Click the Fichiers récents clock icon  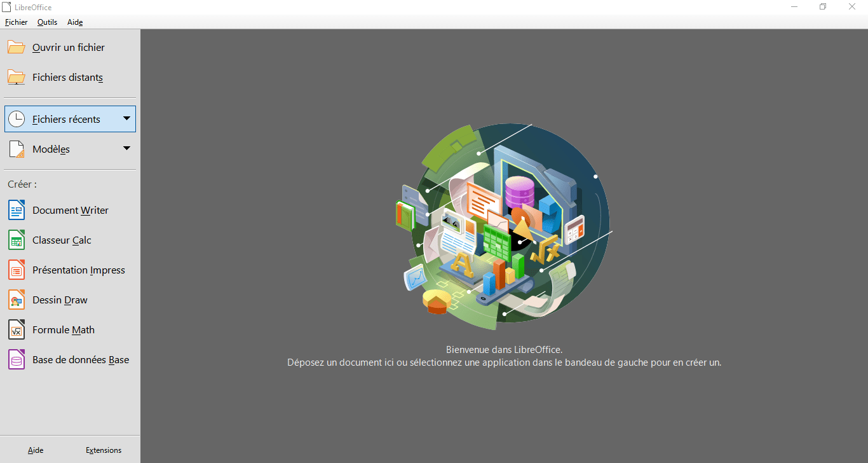tap(17, 119)
